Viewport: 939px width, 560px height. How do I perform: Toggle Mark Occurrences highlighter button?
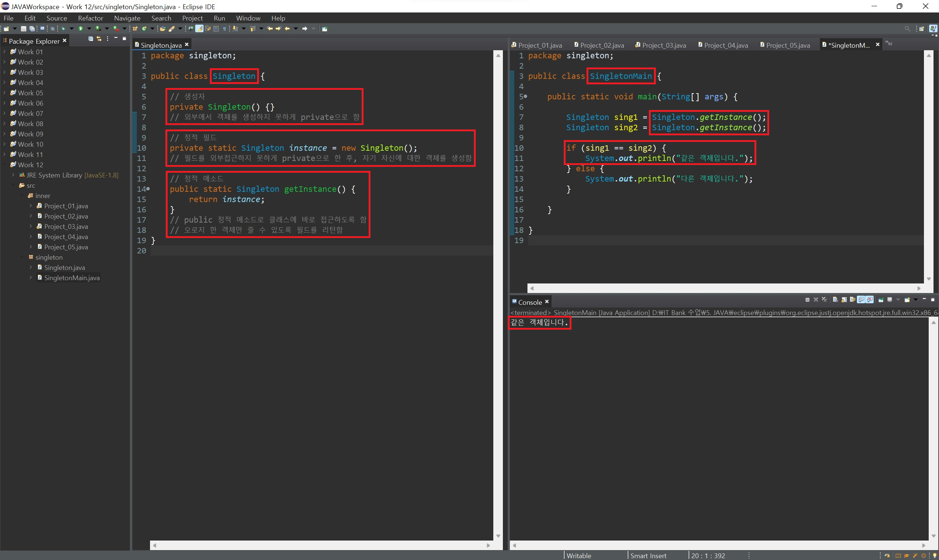(x=199, y=29)
